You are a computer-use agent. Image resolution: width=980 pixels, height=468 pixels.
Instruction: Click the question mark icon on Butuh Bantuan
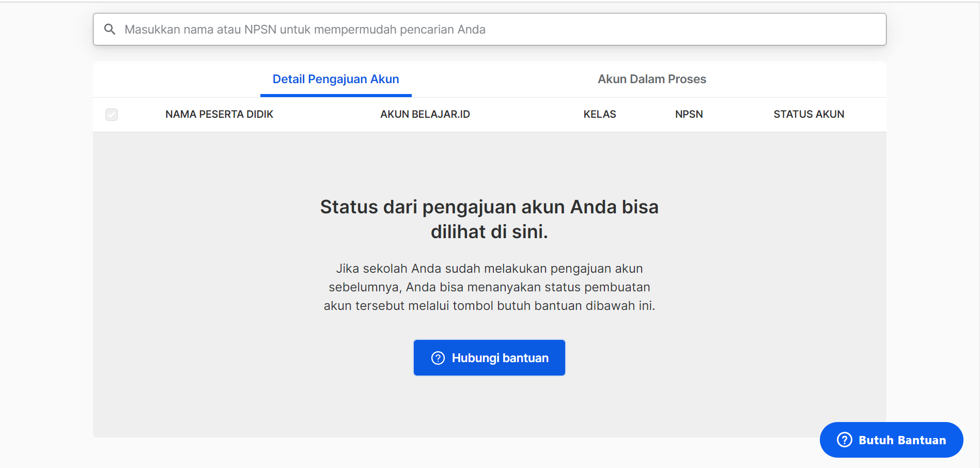coord(844,440)
